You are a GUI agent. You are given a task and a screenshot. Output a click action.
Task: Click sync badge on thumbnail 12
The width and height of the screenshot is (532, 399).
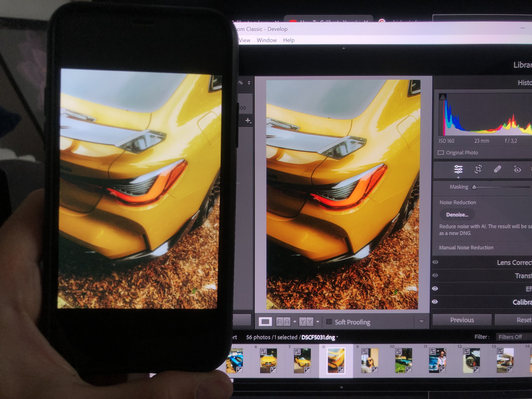point(467,352)
